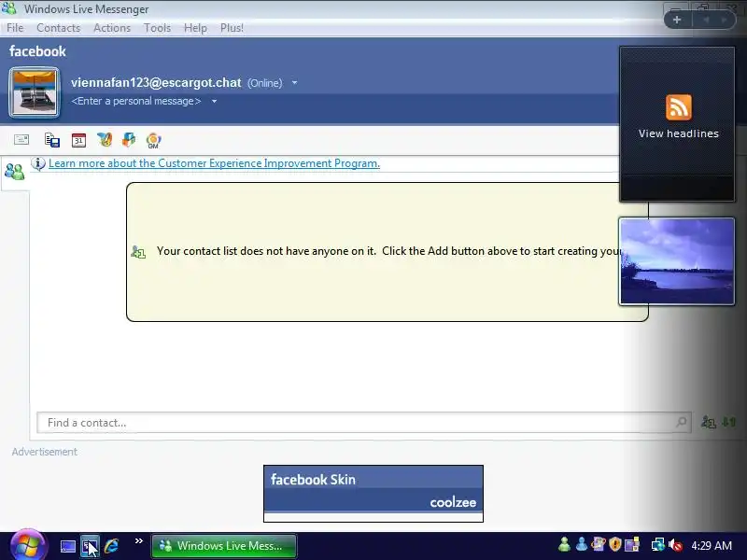Click the display picture thumbnail
This screenshot has height=560, width=747.
click(x=35, y=92)
